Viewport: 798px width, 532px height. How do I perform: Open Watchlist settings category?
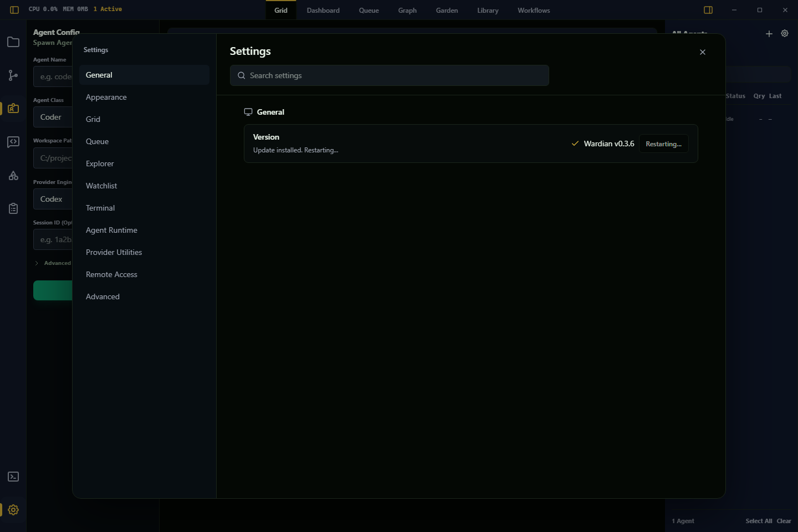pyautogui.click(x=144, y=186)
